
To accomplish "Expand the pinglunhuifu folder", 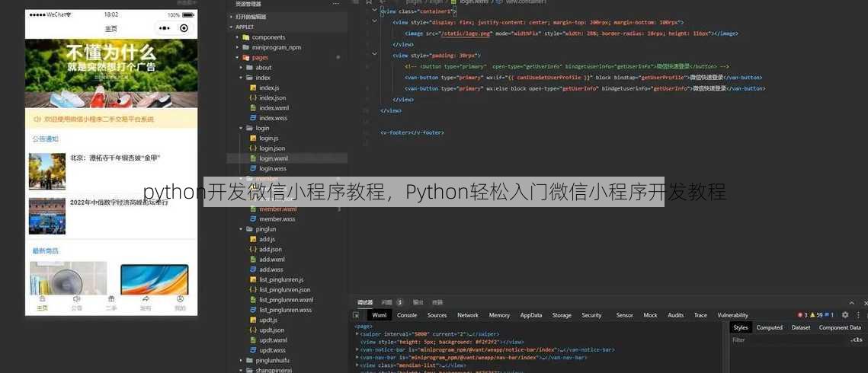I will click(242, 360).
